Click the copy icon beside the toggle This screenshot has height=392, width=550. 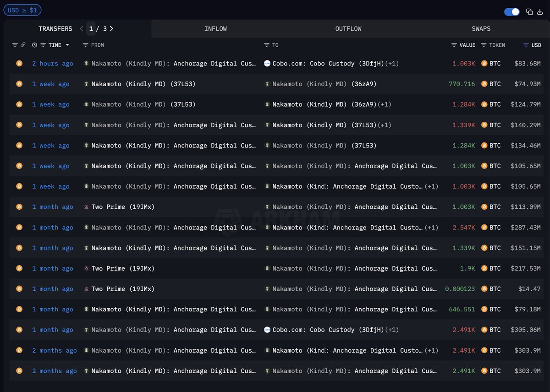click(x=529, y=12)
